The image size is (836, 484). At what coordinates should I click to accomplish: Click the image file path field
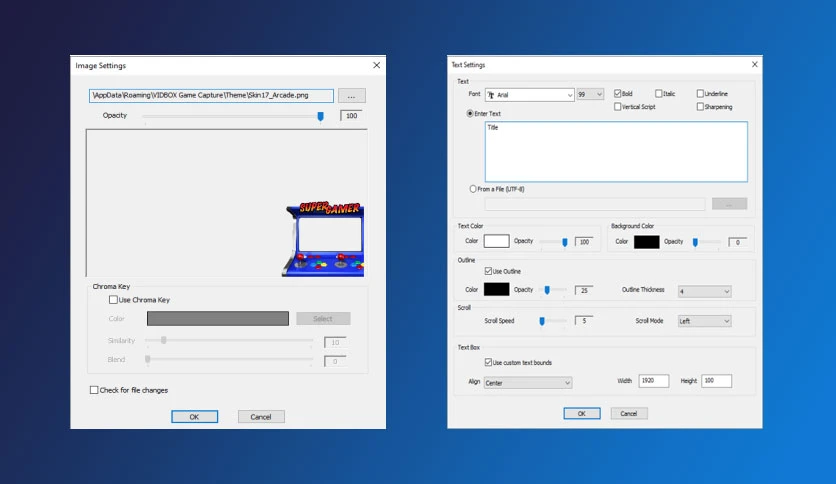point(211,95)
